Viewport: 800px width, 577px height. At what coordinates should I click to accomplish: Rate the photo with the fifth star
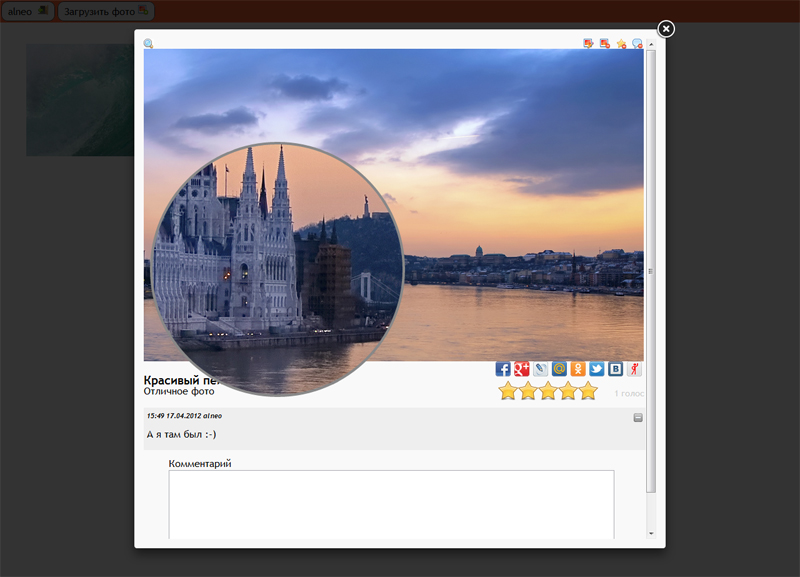pyautogui.click(x=588, y=391)
